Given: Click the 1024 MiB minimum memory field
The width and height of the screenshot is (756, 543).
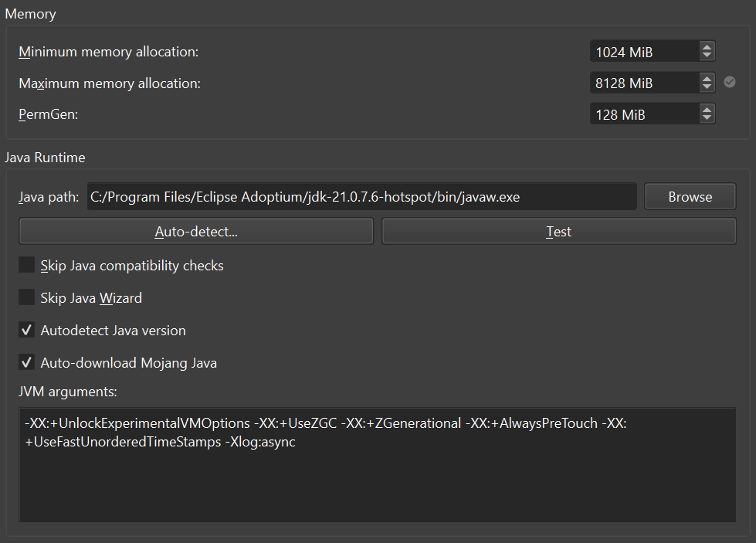Looking at the screenshot, I should (645, 52).
